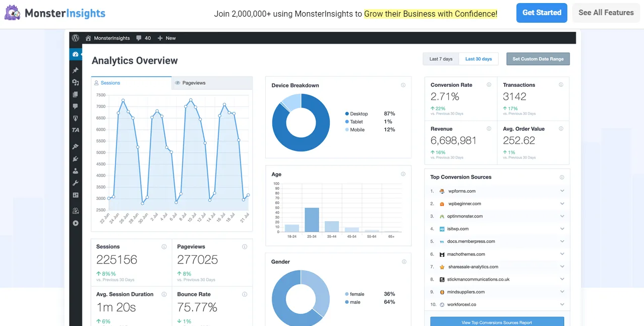The width and height of the screenshot is (644, 326).
Task: Select the TA icon in the admin sidebar
Action: [75, 129]
